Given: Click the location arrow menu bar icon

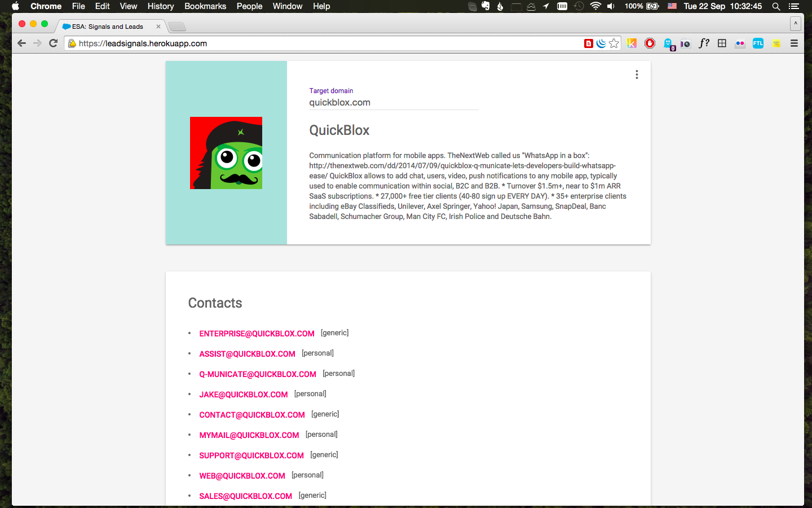Looking at the screenshot, I should (x=546, y=6).
